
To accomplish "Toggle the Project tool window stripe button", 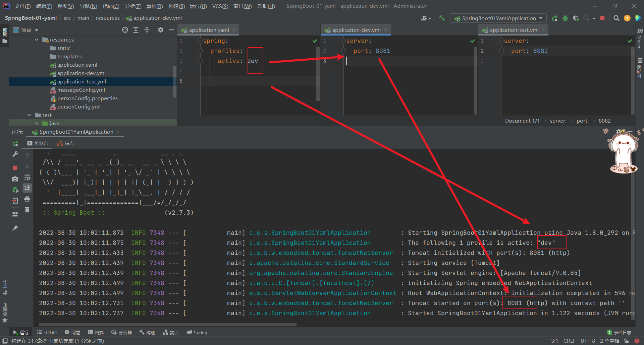I will [5, 36].
